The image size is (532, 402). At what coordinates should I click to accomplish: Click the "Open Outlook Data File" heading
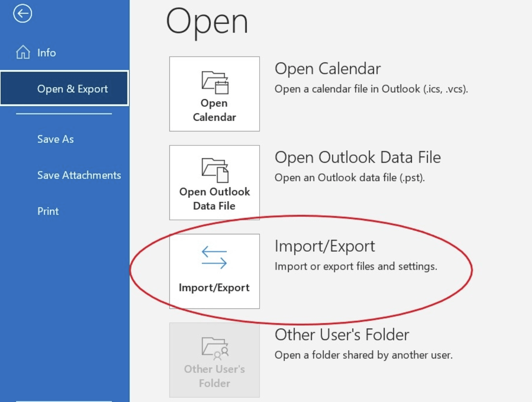tap(358, 157)
